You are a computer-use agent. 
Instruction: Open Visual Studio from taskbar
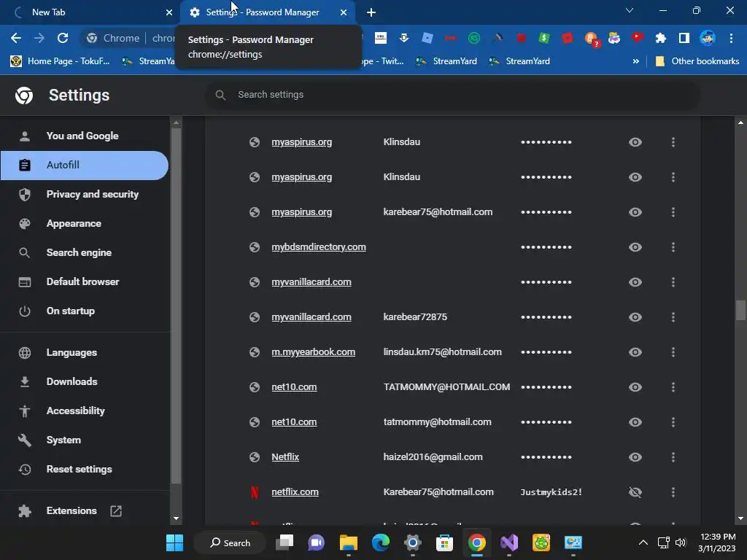[x=508, y=542]
